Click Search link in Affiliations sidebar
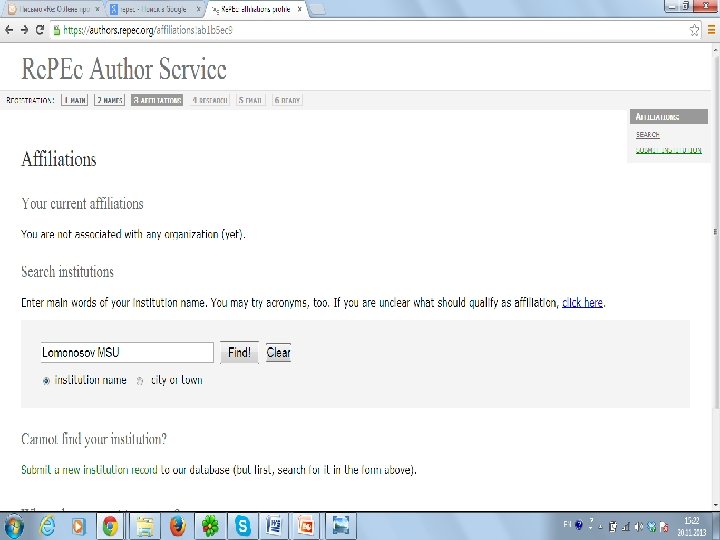 [x=647, y=135]
